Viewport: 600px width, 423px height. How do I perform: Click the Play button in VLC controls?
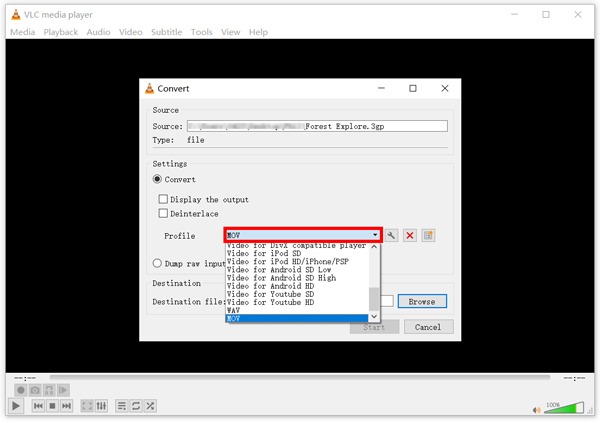point(16,406)
